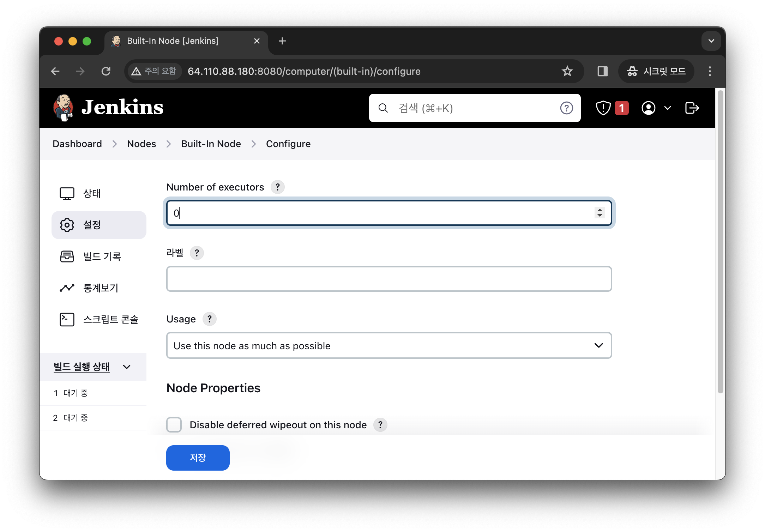Open help for Number of executors
Screen dimensions: 765x532
pyautogui.click(x=278, y=187)
